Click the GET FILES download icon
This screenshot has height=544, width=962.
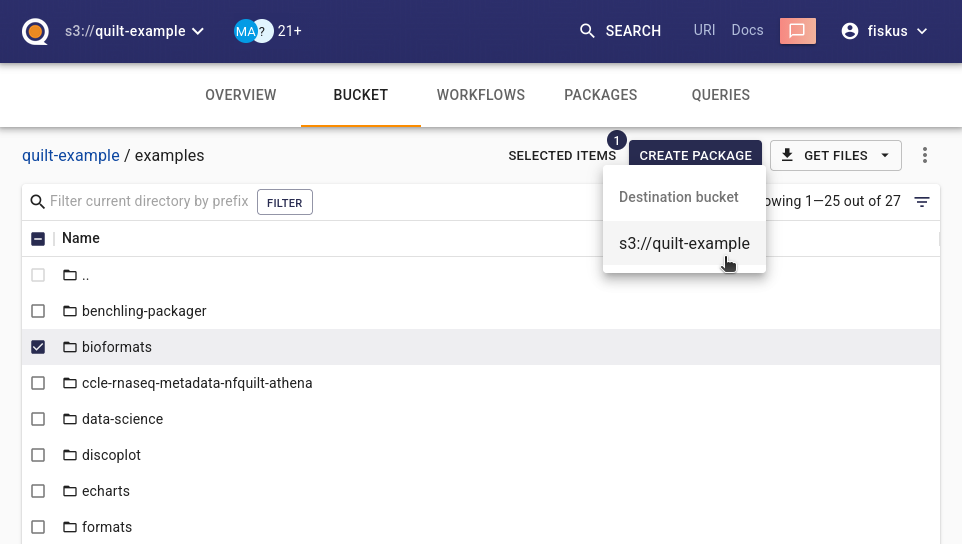787,155
